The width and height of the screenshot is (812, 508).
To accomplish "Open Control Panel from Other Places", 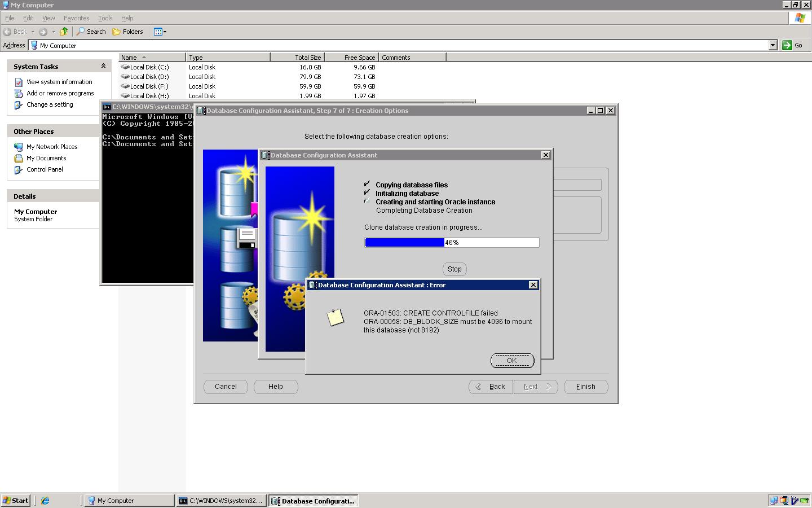I will click(x=45, y=169).
